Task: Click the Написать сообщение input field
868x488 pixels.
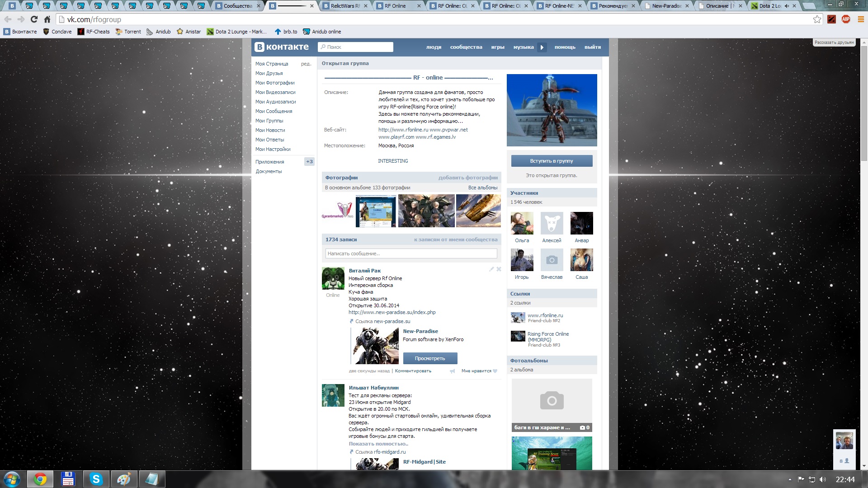Action: click(411, 253)
